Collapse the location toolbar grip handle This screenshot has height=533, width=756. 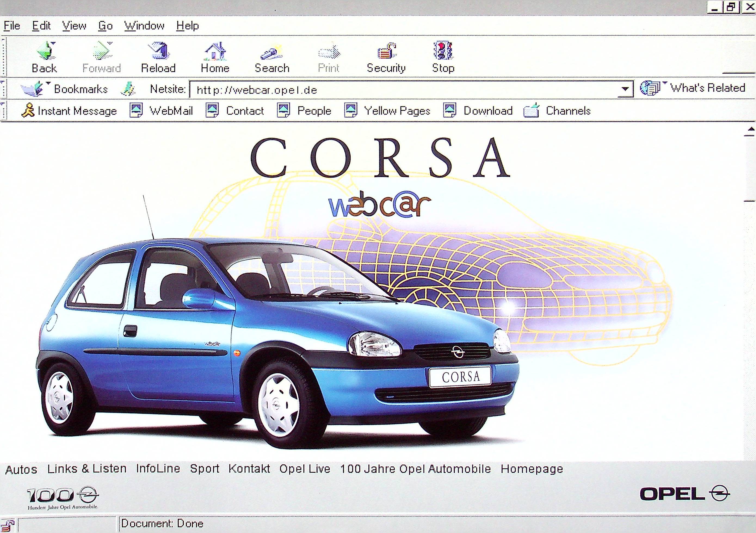point(3,89)
